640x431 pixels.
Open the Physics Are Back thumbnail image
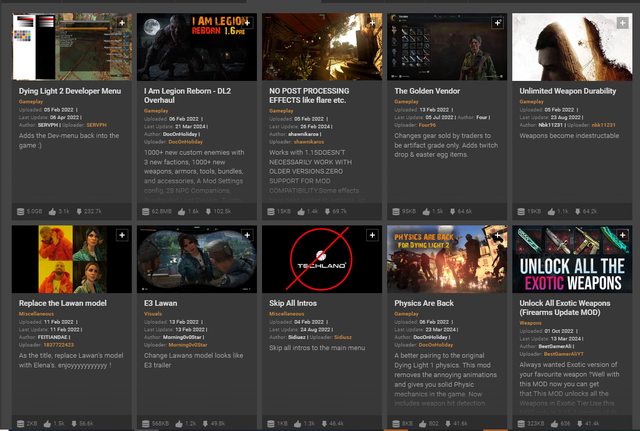coord(447,257)
